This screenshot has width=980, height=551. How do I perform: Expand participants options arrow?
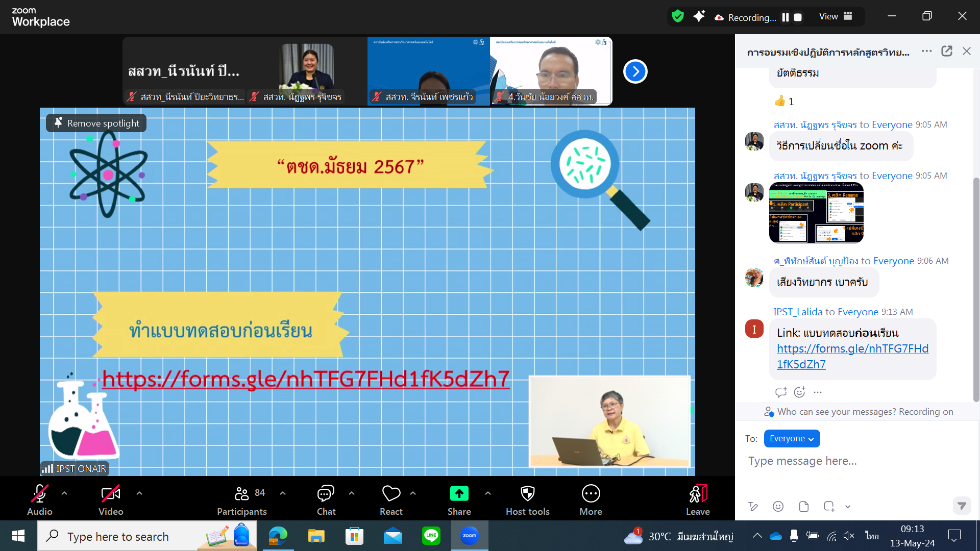click(283, 493)
